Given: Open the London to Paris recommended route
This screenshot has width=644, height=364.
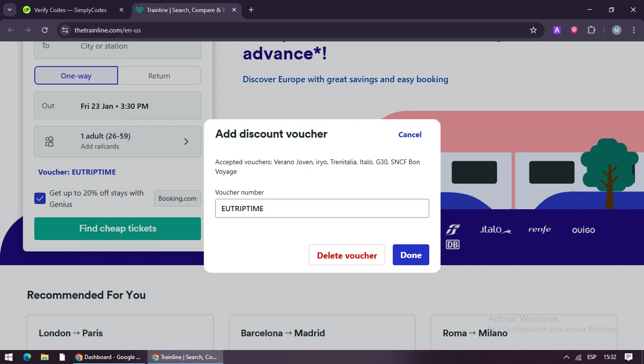Looking at the screenshot, I should [x=120, y=333].
